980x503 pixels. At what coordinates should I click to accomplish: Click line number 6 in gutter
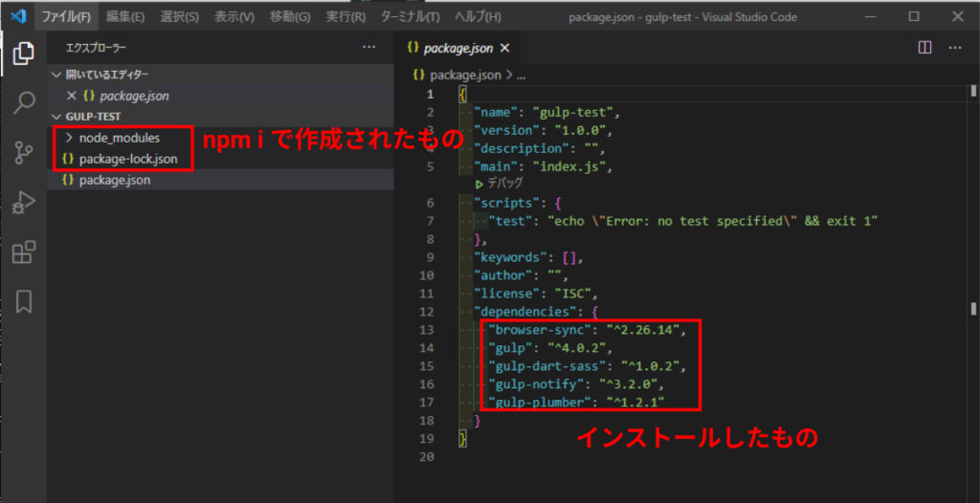pyautogui.click(x=430, y=203)
